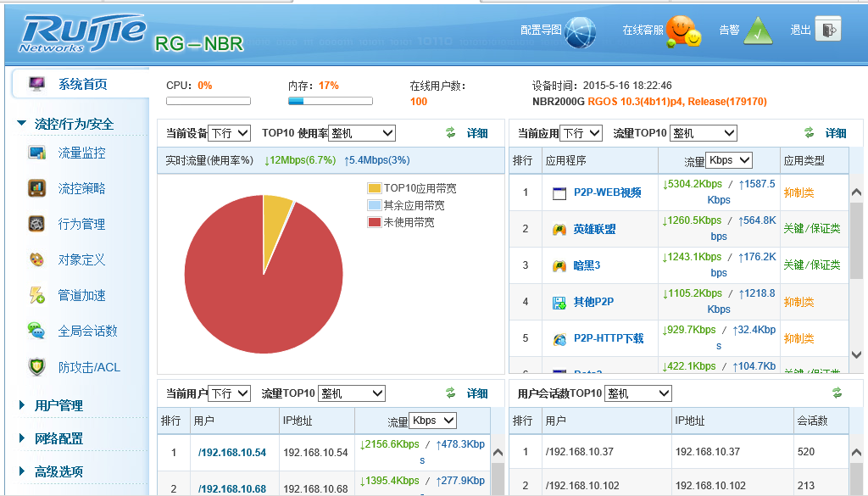Click the P2P-WEB视频 application icon
Image resolution: width=868 pixels, height=496 pixels.
pyautogui.click(x=559, y=192)
